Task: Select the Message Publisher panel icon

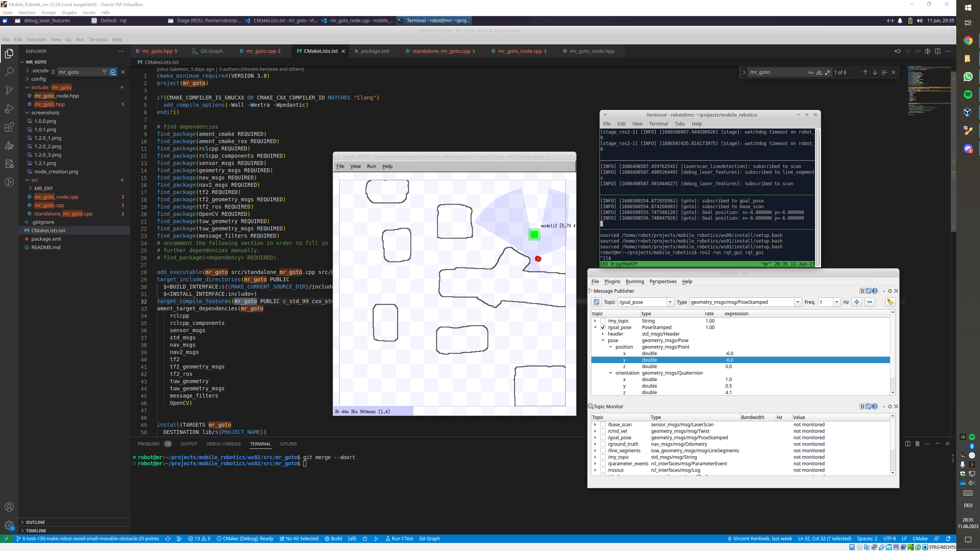Action: click(591, 291)
